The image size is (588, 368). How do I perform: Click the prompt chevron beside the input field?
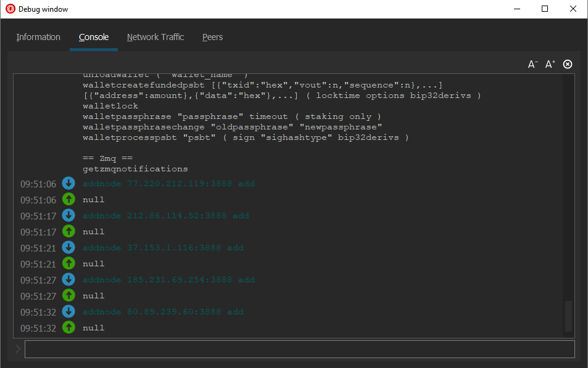pyautogui.click(x=18, y=350)
